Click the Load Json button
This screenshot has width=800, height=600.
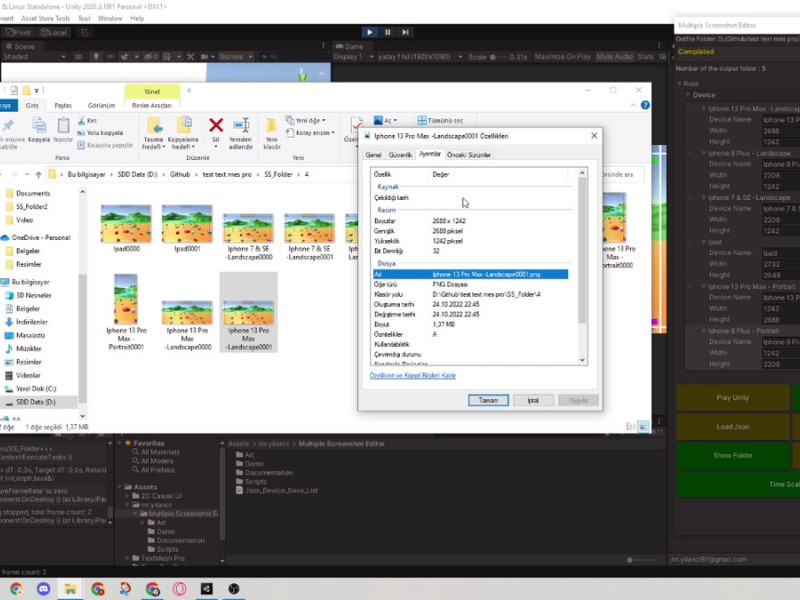(x=733, y=427)
